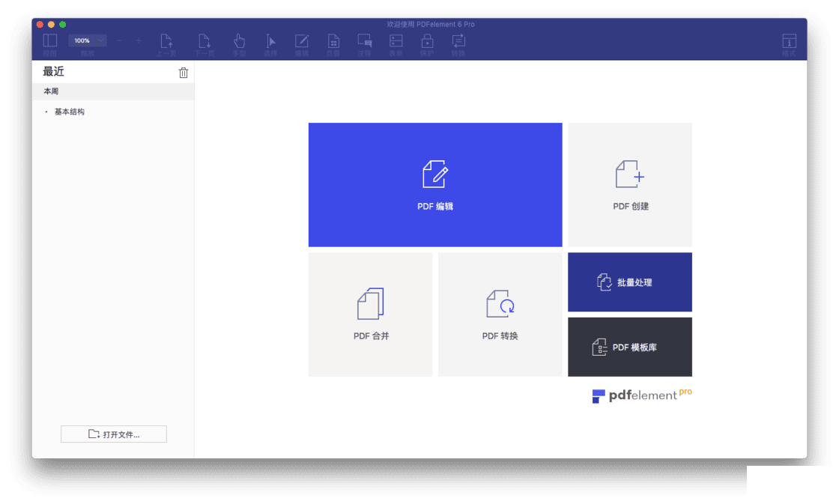Open the 100% zoom dropdown
The image size is (839, 504).
coord(87,40)
